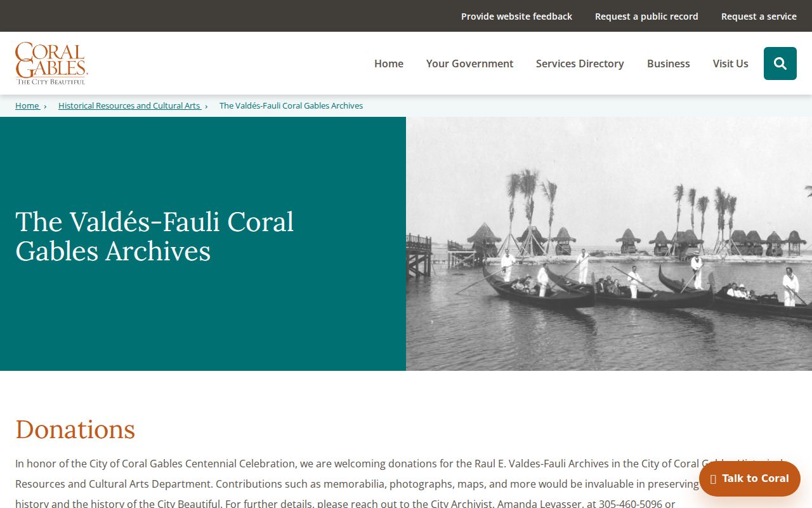Click the Valdés-Fauli Coral Gables Archives page title

[155, 236]
